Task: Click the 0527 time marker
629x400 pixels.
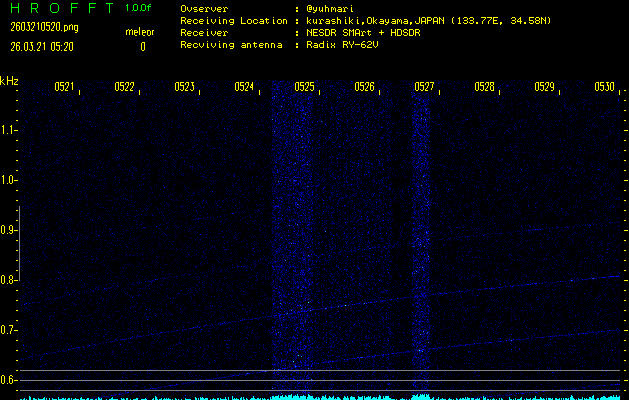Action: pyautogui.click(x=424, y=87)
